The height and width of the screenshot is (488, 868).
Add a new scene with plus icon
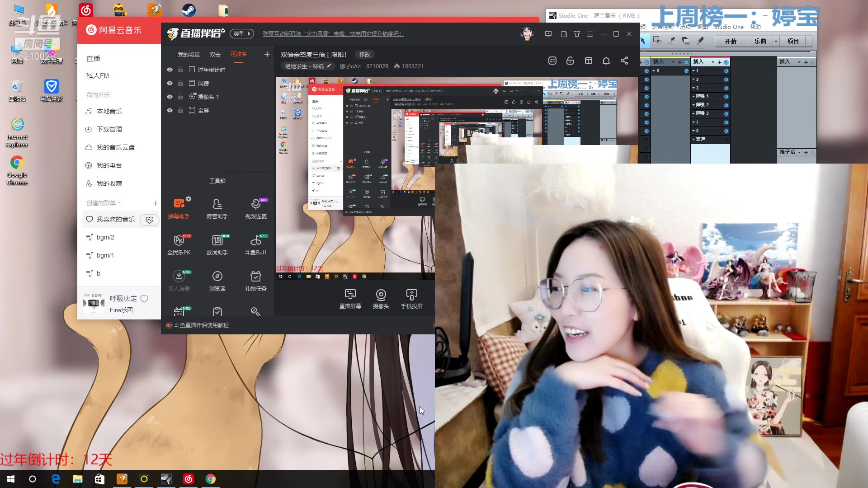point(267,54)
